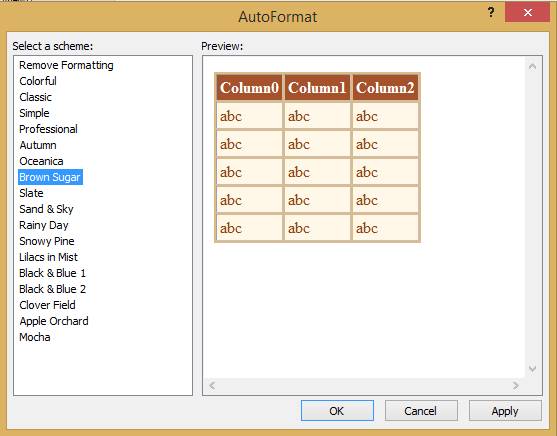
Task: Confirm with the OK button
Action: click(337, 411)
